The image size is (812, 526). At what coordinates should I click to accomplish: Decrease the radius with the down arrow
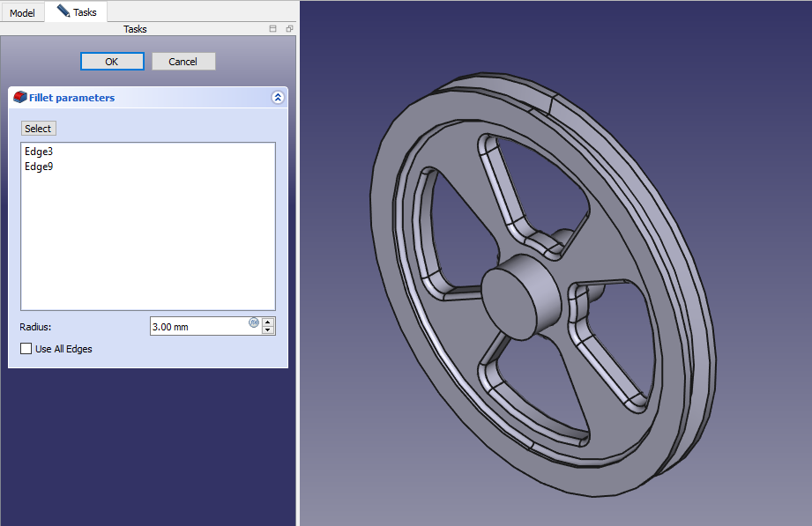coord(268,331)
